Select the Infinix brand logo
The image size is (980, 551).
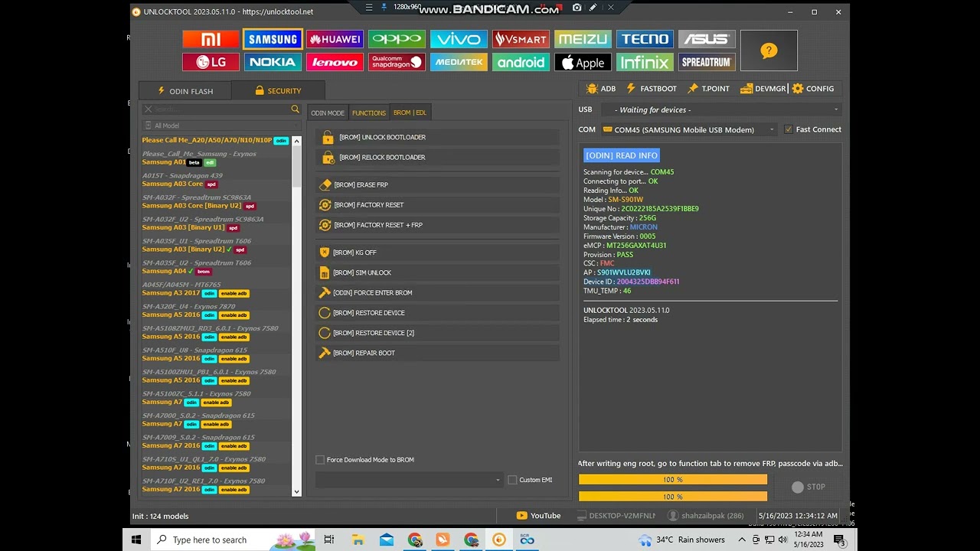pyautogui.click(x=645, y=62)
